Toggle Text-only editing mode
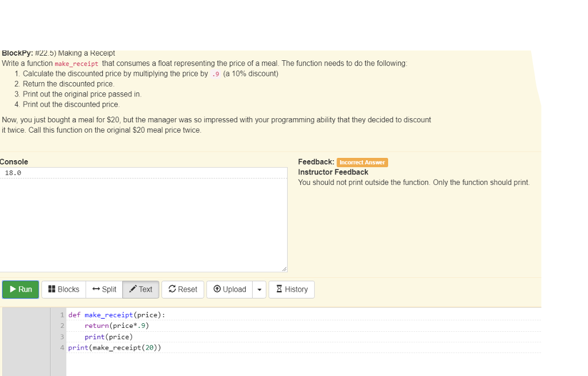 point(141,289)
